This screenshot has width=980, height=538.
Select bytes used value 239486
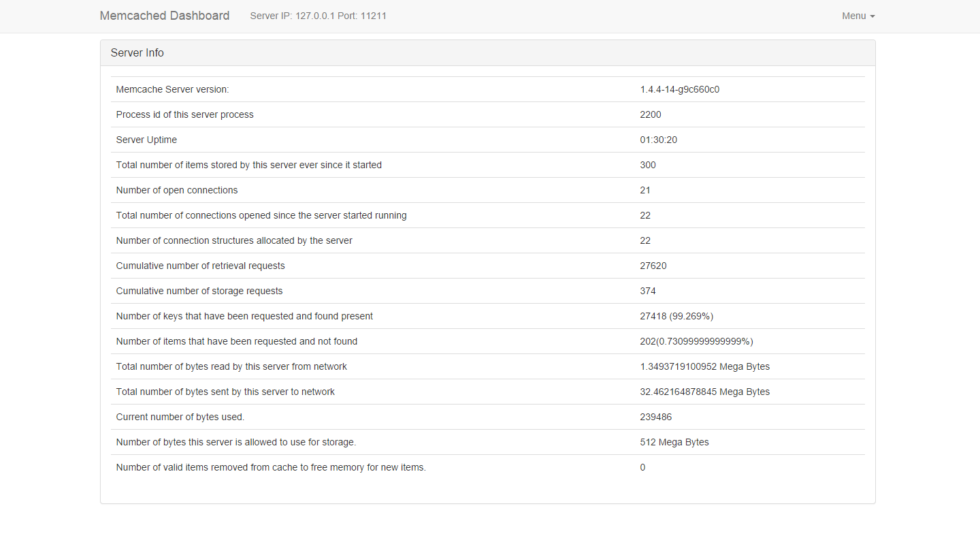click(656, 417)
